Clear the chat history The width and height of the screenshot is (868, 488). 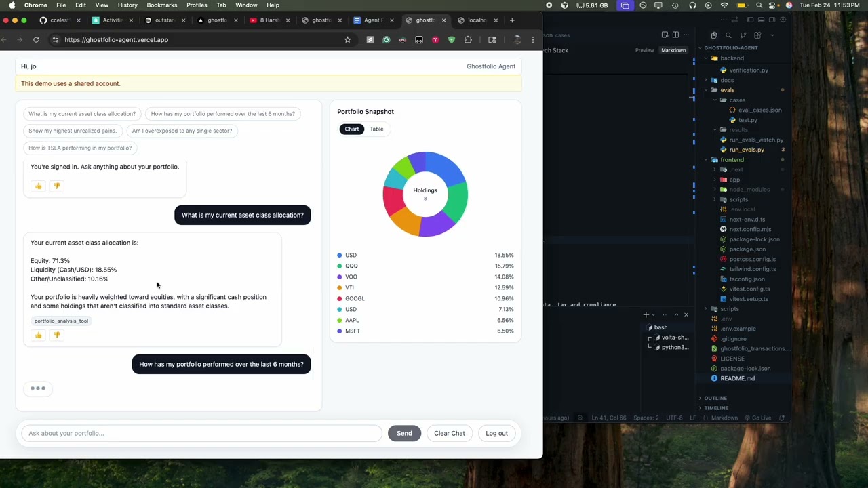pyautogui.click(x=450, y=433)
